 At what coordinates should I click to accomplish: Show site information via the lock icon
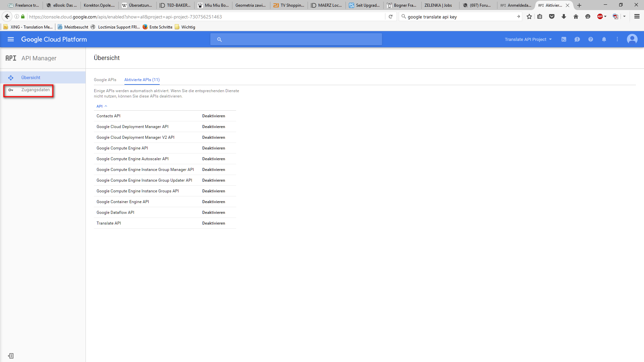pyautogui.click(x=23, y=16)
